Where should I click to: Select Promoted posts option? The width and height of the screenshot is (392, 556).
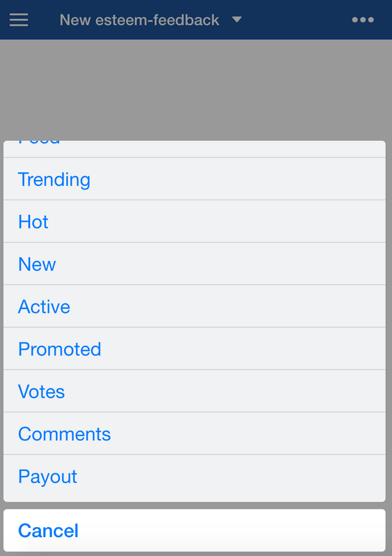(194, 349)
